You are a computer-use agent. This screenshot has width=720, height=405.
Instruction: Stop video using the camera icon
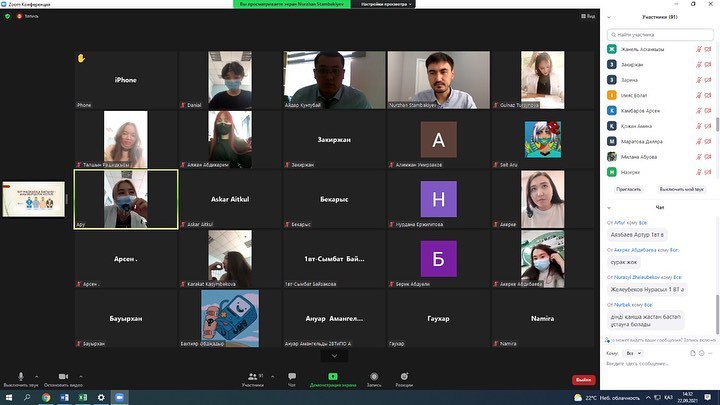pyautogui.click(x=63, y=376)
